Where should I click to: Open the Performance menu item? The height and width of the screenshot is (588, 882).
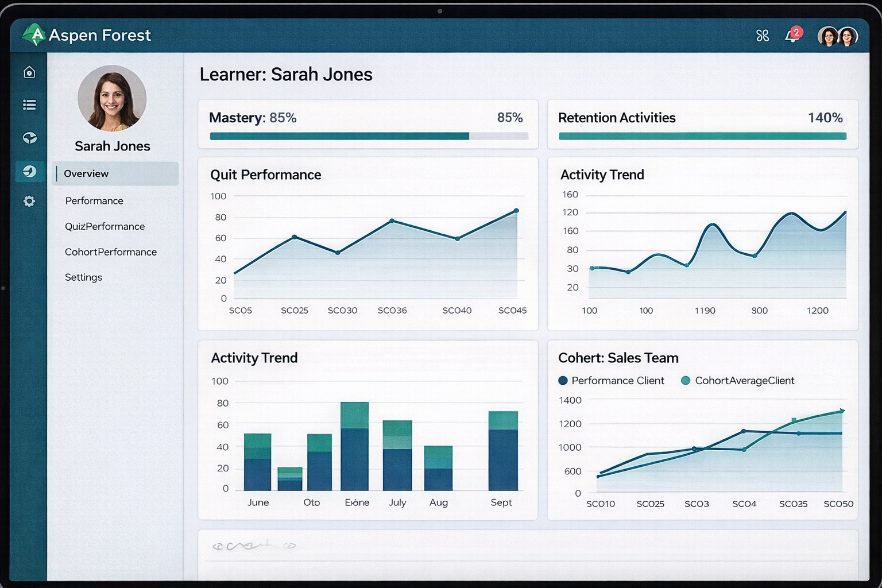pos(94,200)
